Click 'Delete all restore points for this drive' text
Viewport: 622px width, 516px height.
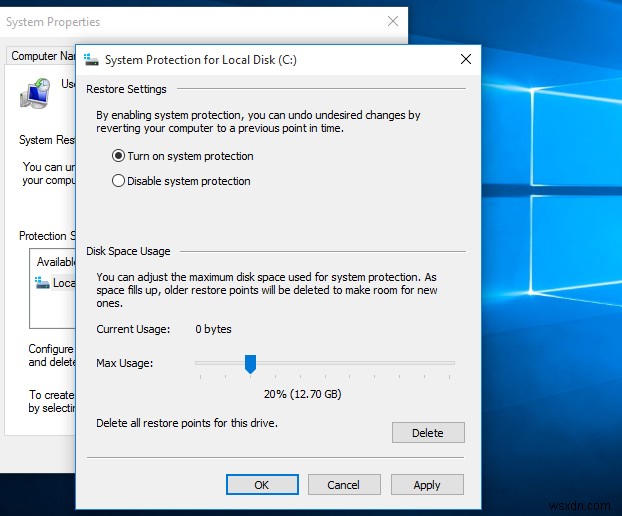[187, 423]
